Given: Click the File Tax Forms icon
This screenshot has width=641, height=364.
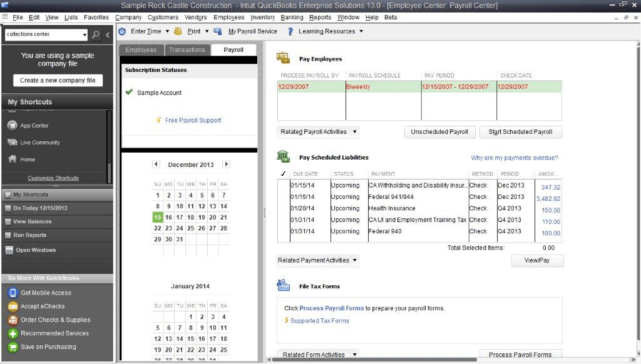Looking at the screenshot, I should (283, 285).
